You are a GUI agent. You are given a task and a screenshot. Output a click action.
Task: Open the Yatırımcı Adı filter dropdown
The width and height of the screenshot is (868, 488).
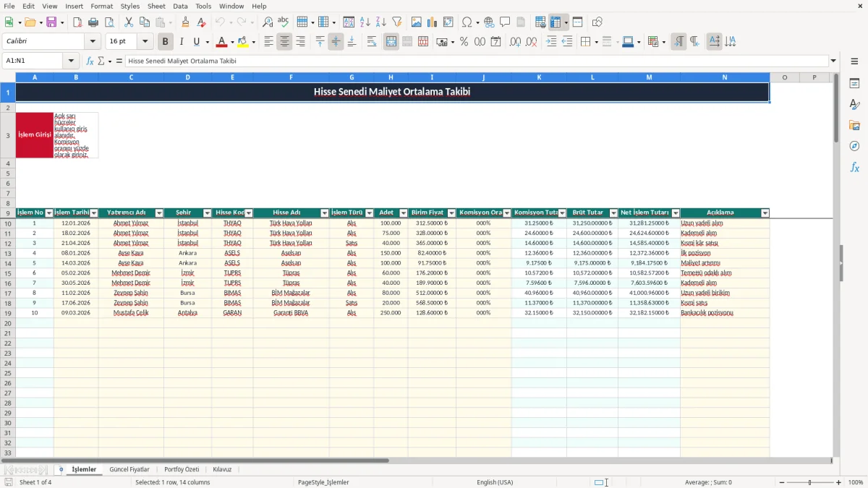pos(159,213)
